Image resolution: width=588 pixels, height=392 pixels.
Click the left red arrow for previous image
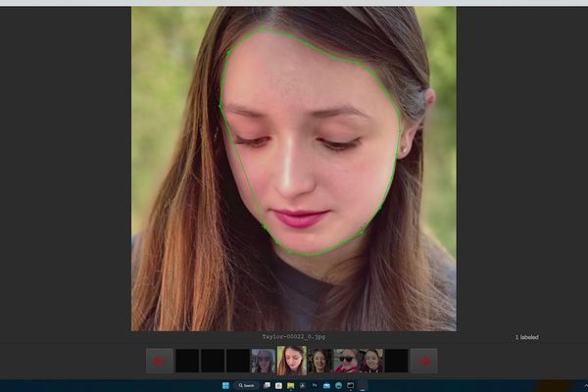[159, 361]
